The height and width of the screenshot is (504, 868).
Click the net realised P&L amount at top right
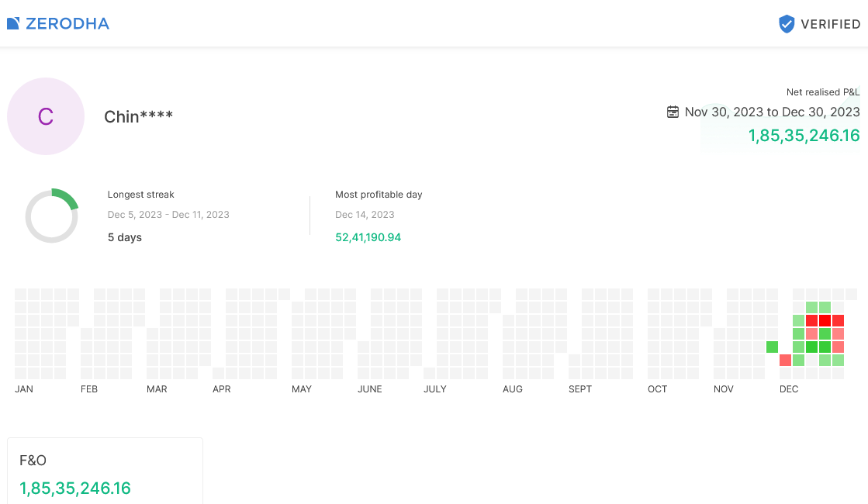[804, 136]
